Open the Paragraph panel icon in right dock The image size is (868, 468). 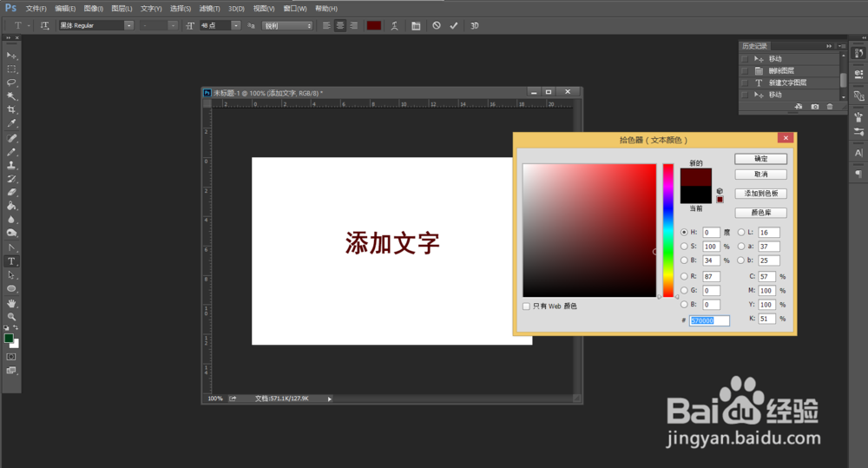858,174
